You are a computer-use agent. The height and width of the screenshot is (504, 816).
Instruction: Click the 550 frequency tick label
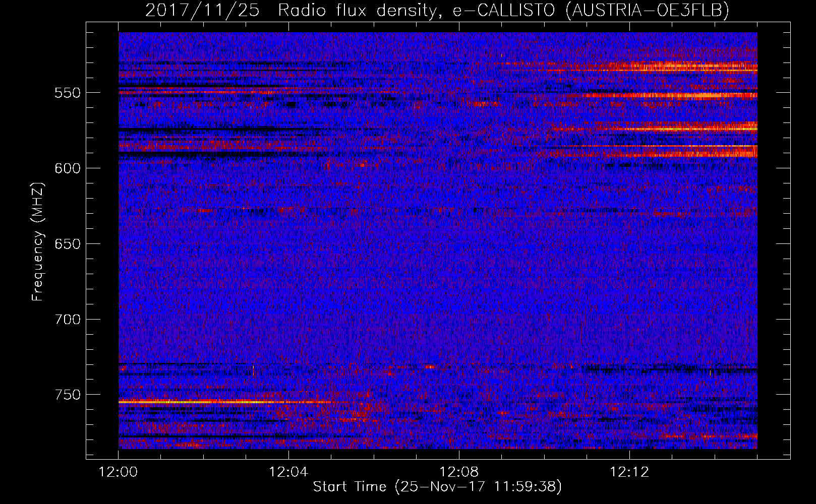(68, 93)
